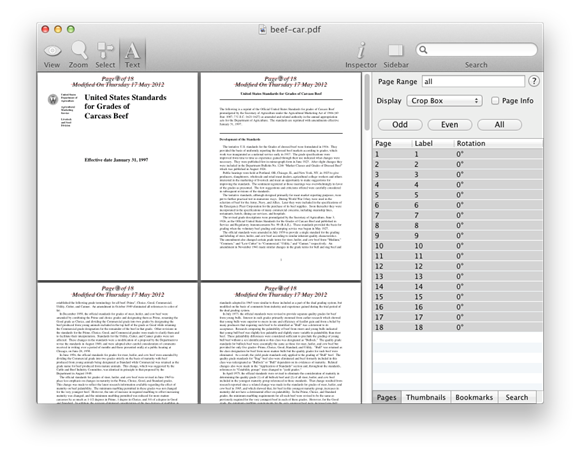Select page 15 row in list
The height and width of the screenshot is (454, 580).
(x=458, y=297)
